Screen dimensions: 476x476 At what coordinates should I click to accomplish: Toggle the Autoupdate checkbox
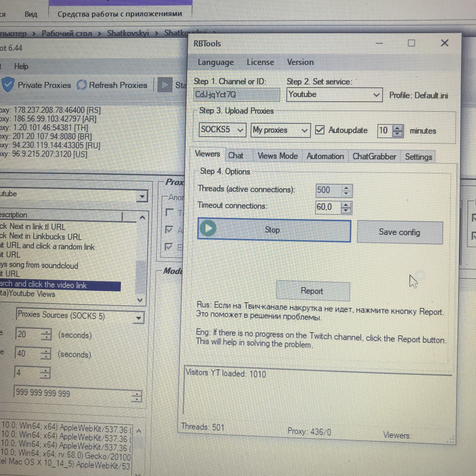[x=320, y=130]
